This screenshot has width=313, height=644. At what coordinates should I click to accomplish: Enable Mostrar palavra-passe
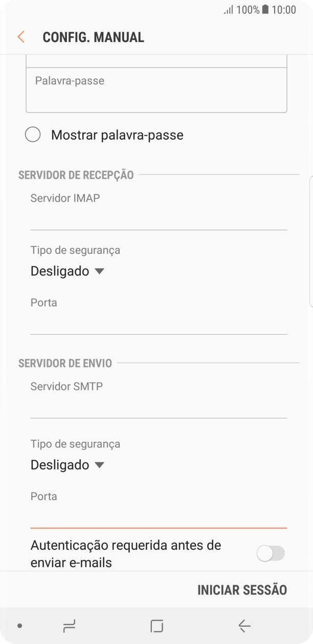click(33, 134)
